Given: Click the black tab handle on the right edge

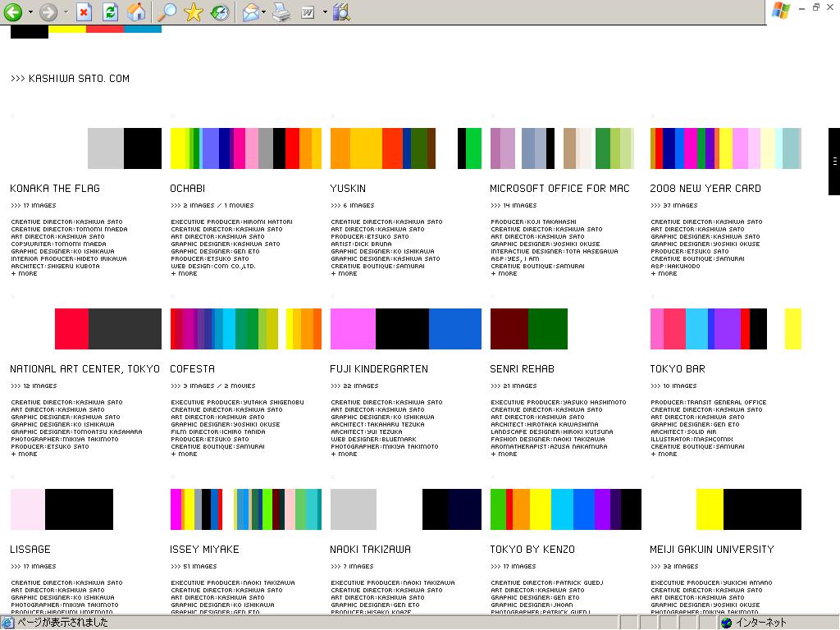Looking at the screenshot, I should [x=834, y=162].
